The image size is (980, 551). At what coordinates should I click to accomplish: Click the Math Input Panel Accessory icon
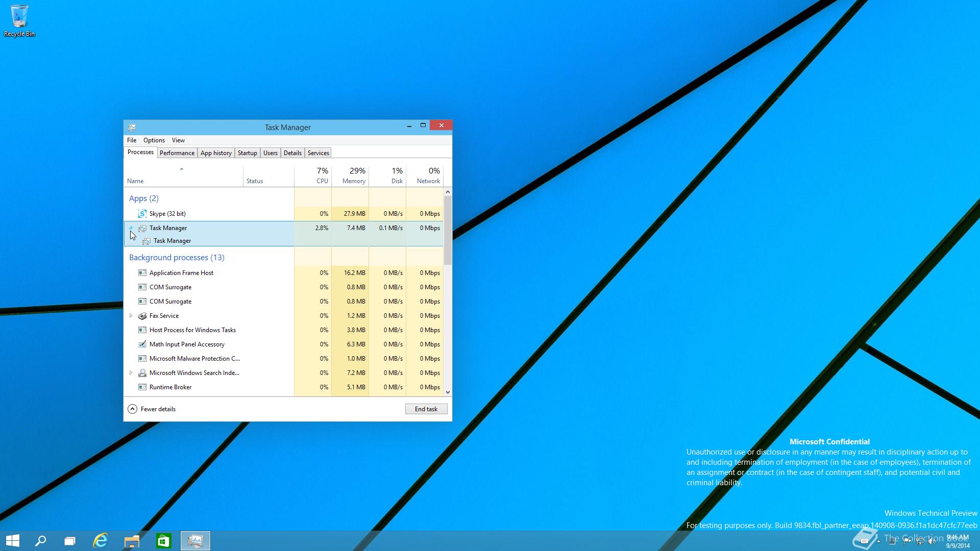pyautogui.click(x=142, y=344)
